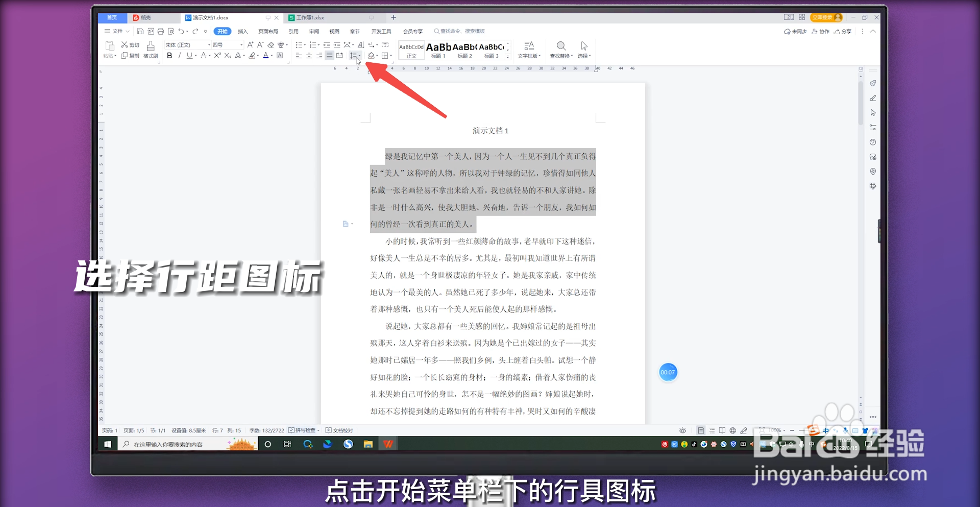The height and width of the screenshot is (507, 980).
Task: Switch to the 工作簿1.xlsx tab
Action: 311,17
